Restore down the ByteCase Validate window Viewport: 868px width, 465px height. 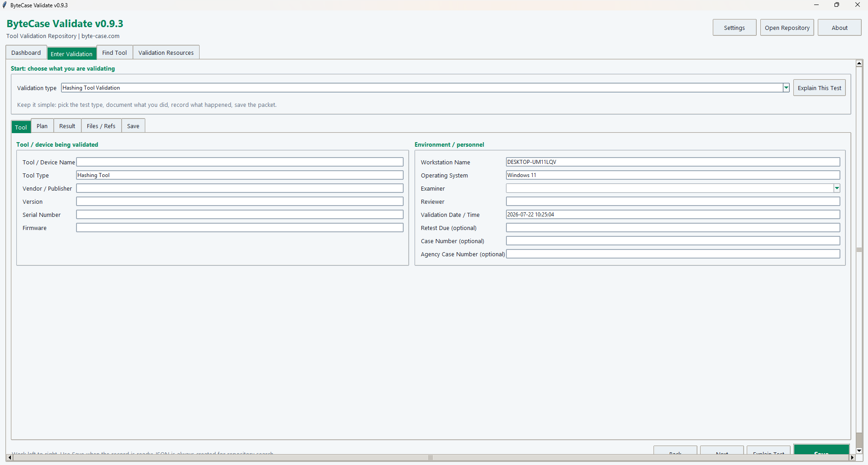837,5
